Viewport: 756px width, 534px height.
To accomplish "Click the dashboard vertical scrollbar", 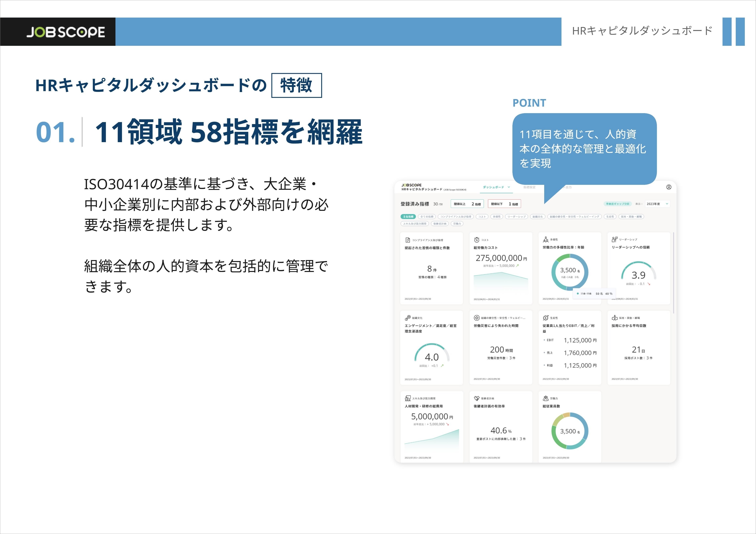I will click(673, 272).
